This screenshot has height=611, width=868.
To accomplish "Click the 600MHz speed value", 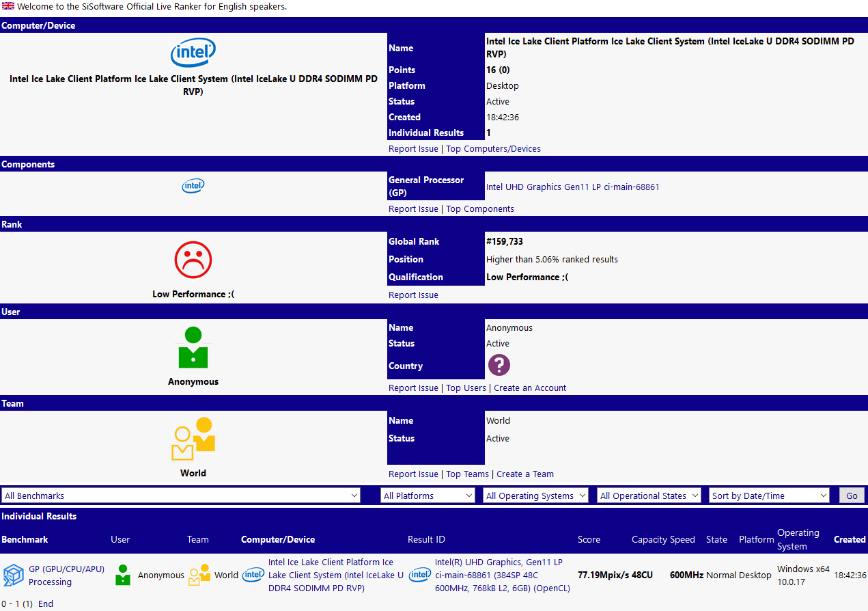I will 687,575.
